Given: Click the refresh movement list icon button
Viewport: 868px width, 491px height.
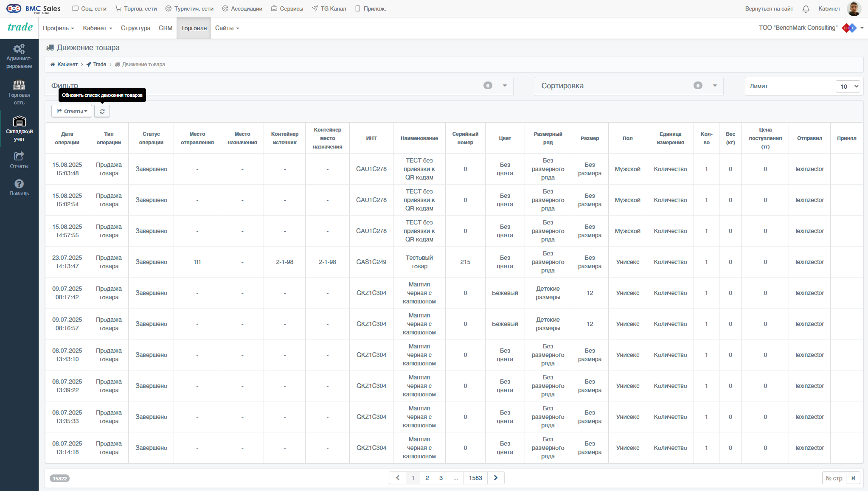Looking at the screenshot, I should 102,111.
